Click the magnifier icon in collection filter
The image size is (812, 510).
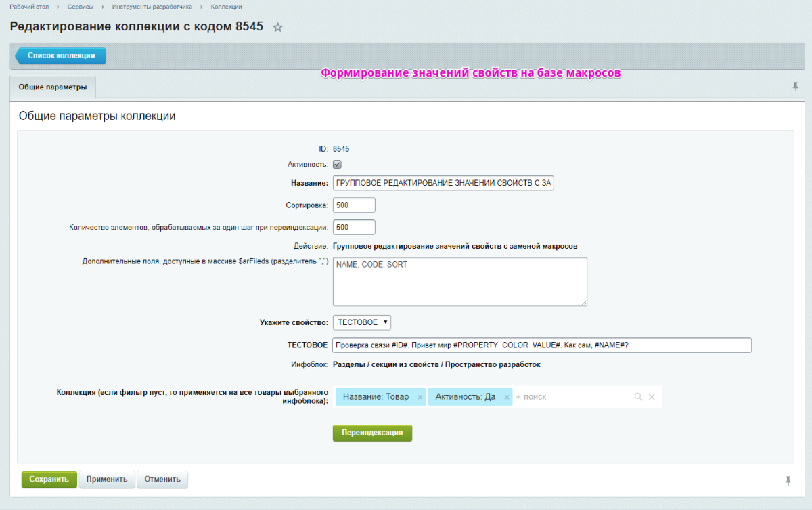637,396
